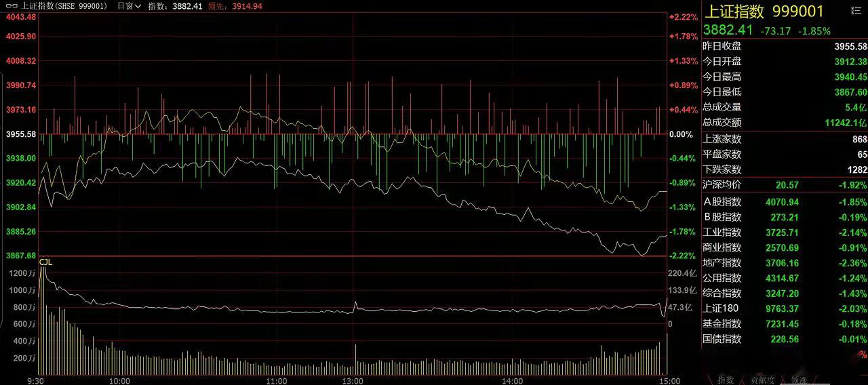Screen dimensions: 868x385
Task: Click the 总成交额 11242.1亿 row
Action: [785, 122]
